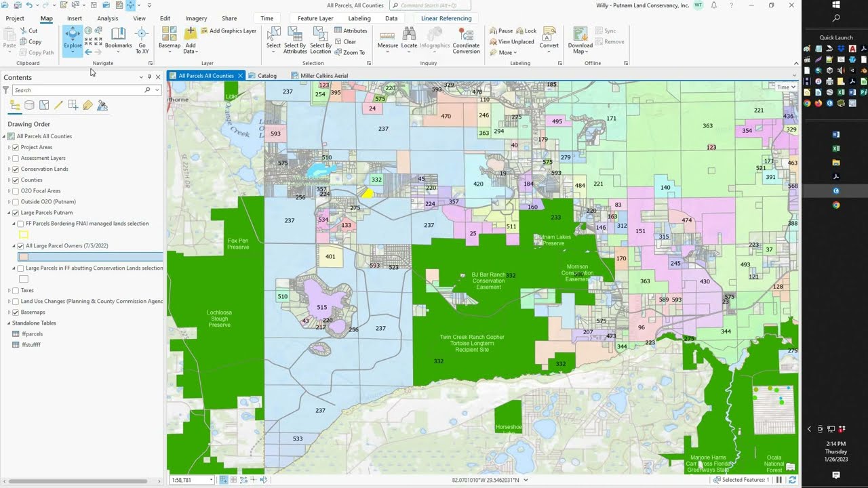Switch to List By Perspective Imagery
The image size is (868, 488).
click(x=102, y=105)
